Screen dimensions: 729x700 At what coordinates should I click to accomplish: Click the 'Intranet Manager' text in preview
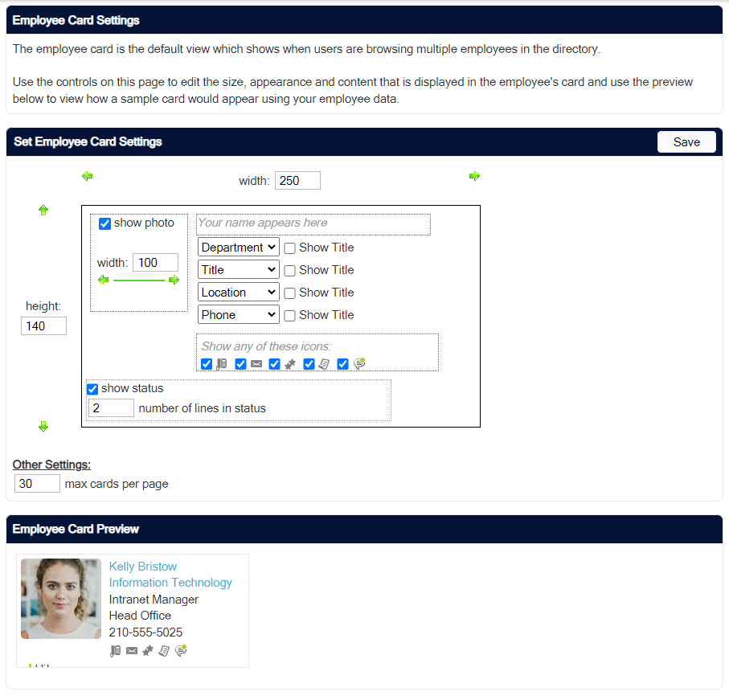pyautogui.click(x=154, y=600)
